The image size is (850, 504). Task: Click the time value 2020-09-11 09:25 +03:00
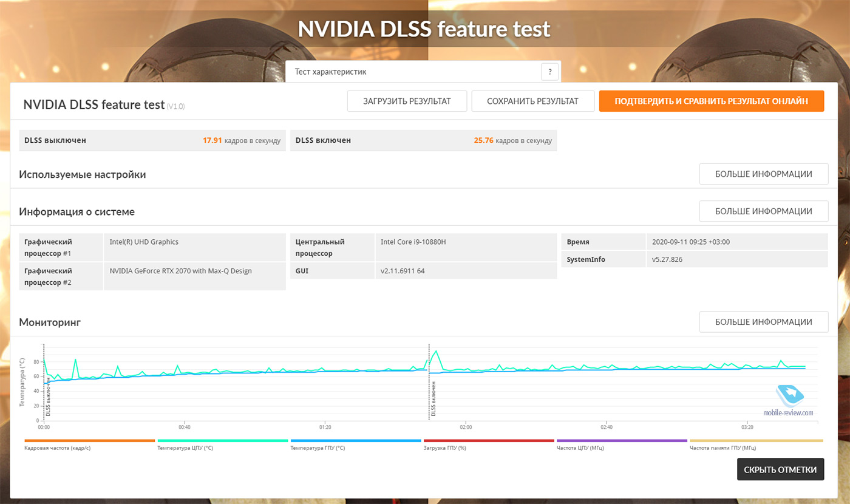coord(690,242)
